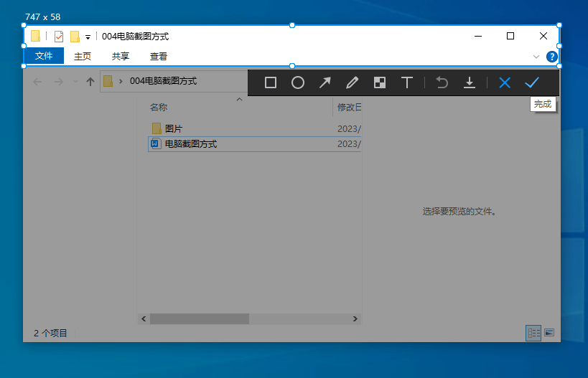Save the screenshot with download icon
Viewport: 588px width, 378px height.
click(469, 82)
